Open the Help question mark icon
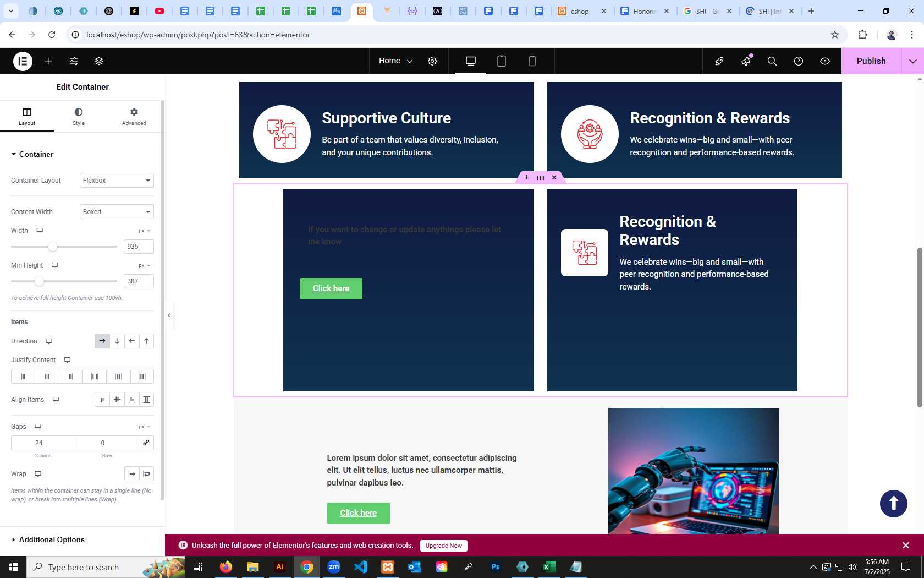Screen dimensions: 924x578 point(799,61)
